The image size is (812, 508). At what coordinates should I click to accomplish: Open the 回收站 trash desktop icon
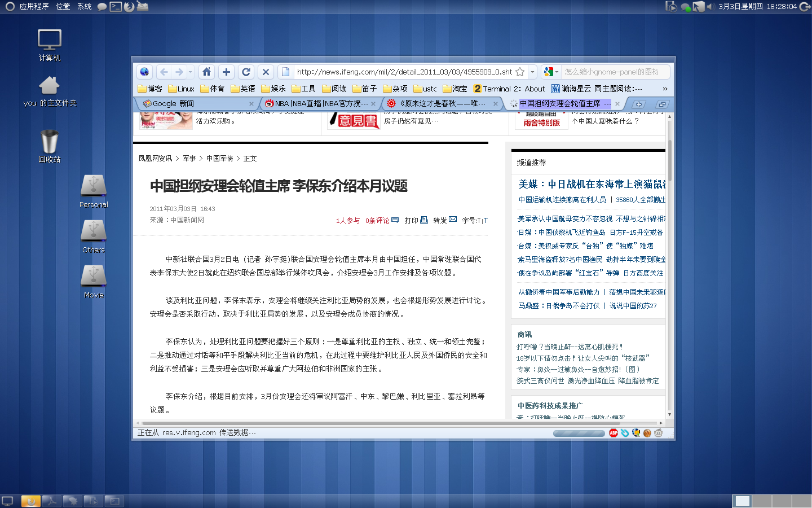click(x=50, y=146)
